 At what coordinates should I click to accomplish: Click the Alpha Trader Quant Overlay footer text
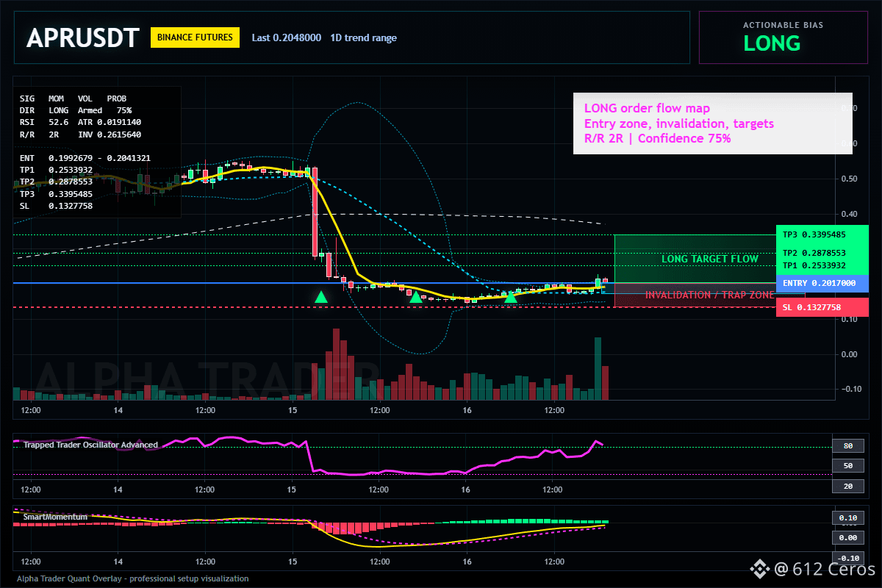click(132, 578)
